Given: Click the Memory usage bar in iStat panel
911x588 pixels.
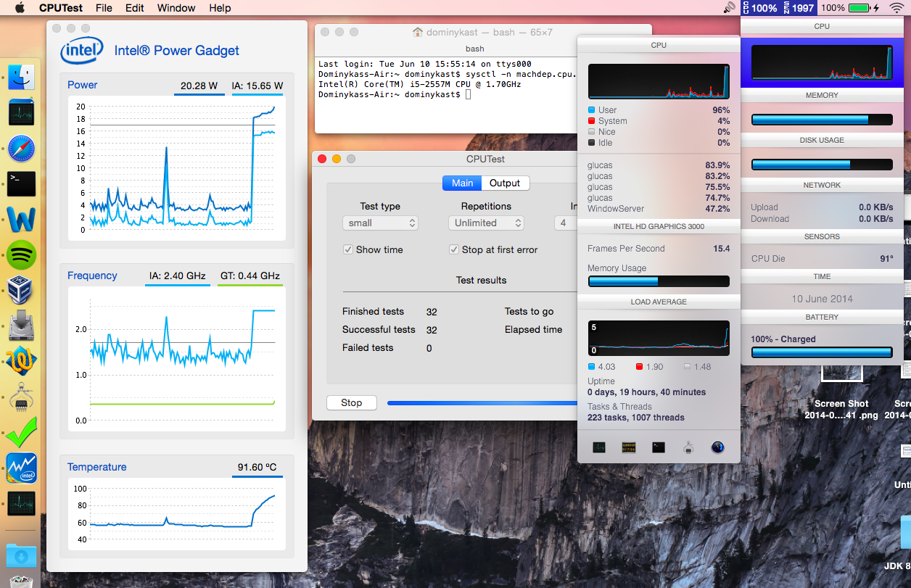Looking at the screenshot, I should (822, 120).
